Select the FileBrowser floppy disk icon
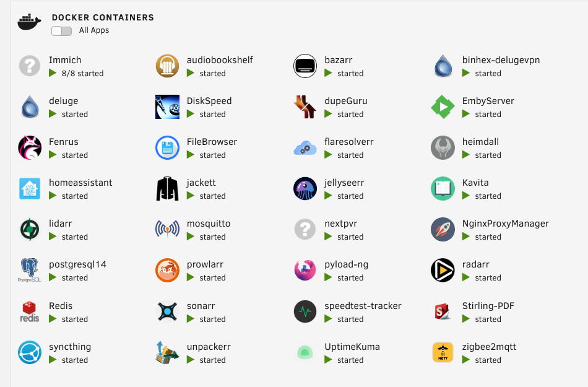588x387 pixels. tap(167, 148)
